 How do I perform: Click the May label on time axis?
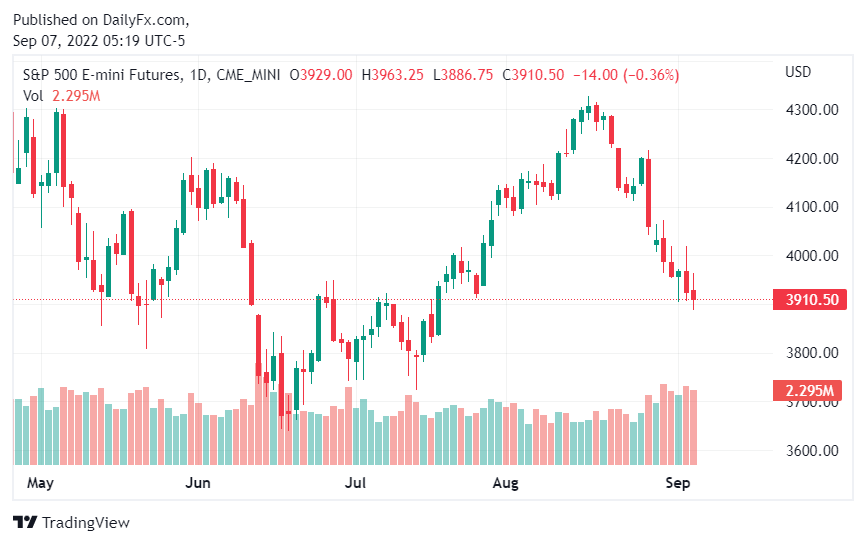click(39, 484)
